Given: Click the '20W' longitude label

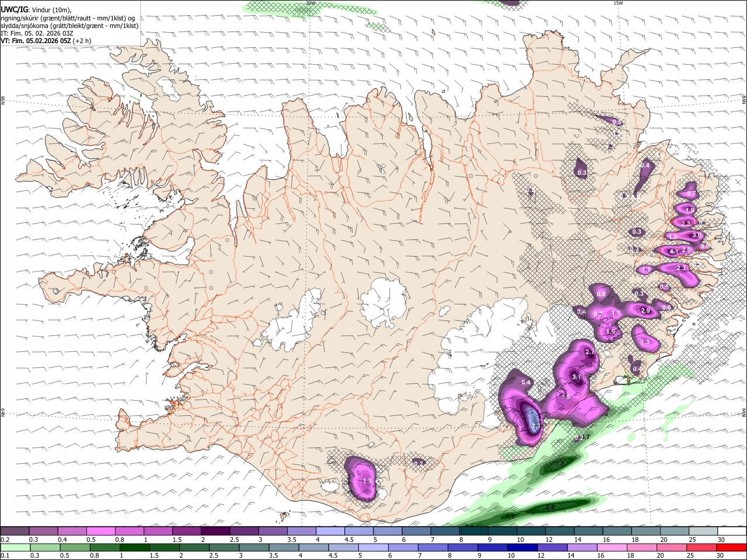Looking at the screenshot, I should (310, 3).
